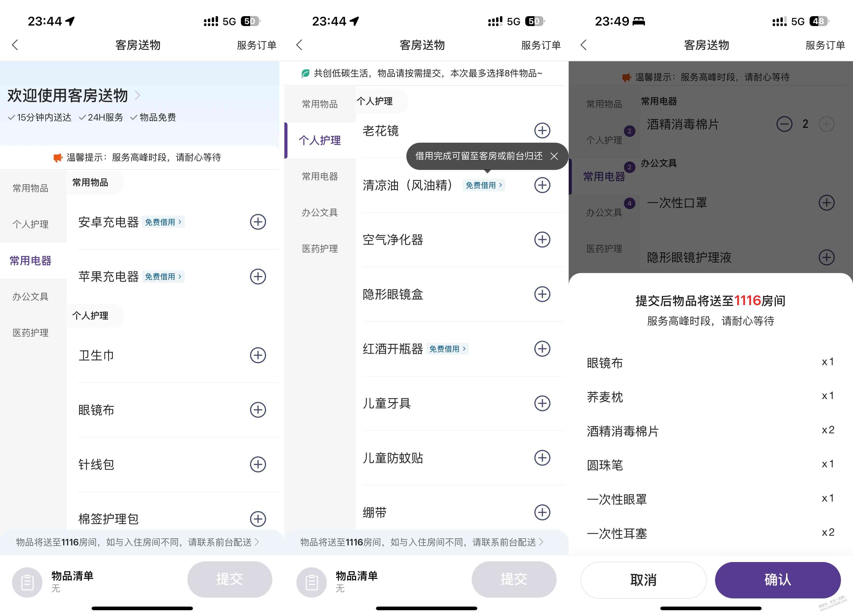
Task: Add 安卓充电器 with its plus icon
Action: point(258,222)
